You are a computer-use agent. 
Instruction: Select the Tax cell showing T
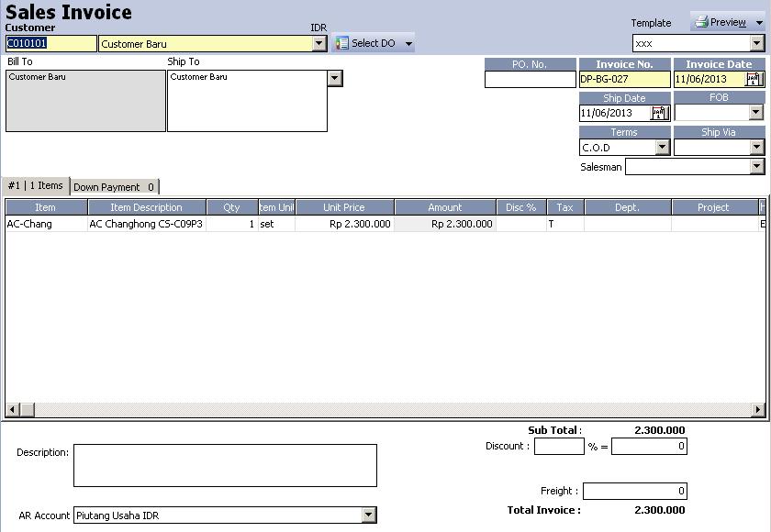click(565, 224)
